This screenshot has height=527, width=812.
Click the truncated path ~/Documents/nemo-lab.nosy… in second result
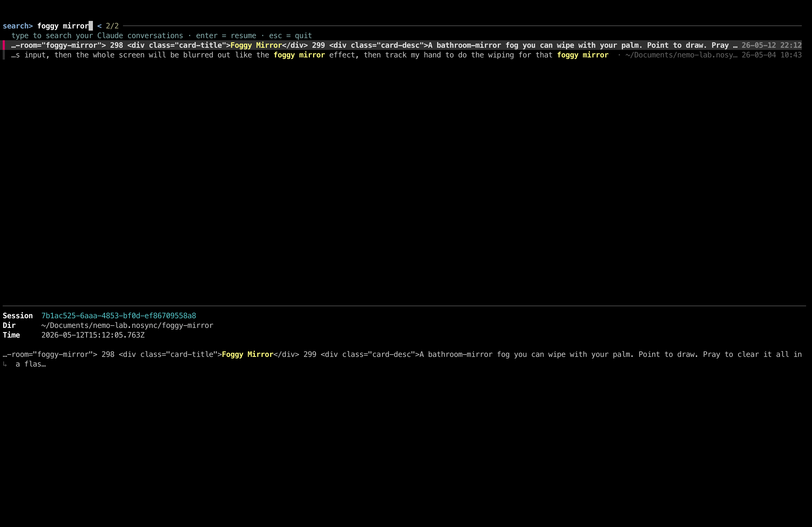[x=681, y=55]
